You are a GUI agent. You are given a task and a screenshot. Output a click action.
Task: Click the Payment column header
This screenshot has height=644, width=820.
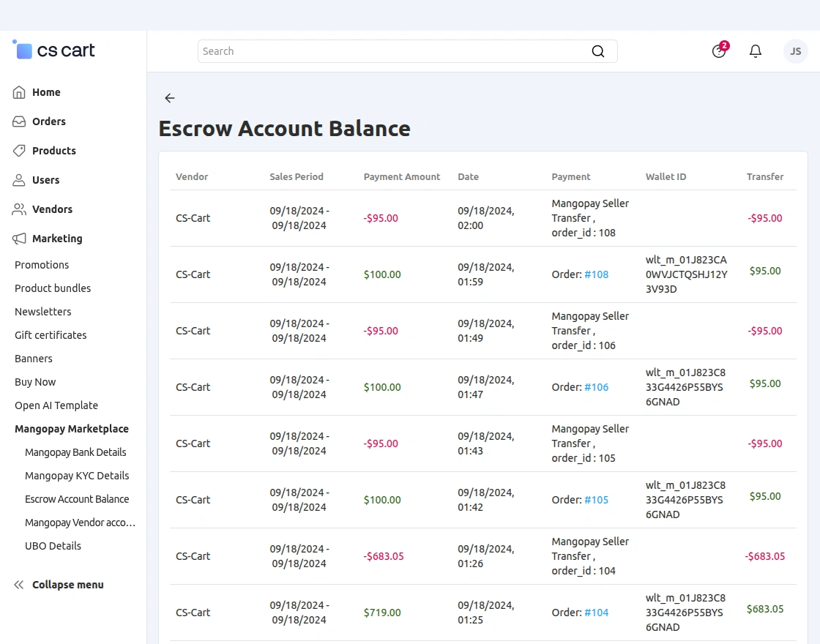571,177
